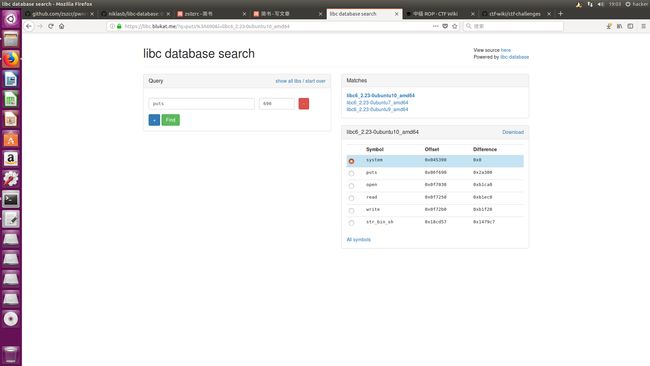This screenshot has width=650, height=366.
Task: Select the write symbol radio button
Action: pos(351,211)
